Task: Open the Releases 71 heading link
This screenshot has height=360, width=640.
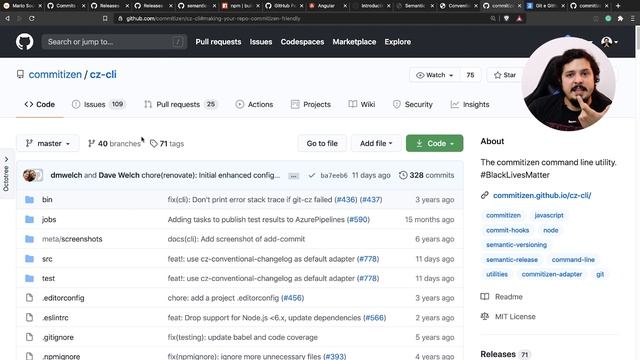Action: 505,354
